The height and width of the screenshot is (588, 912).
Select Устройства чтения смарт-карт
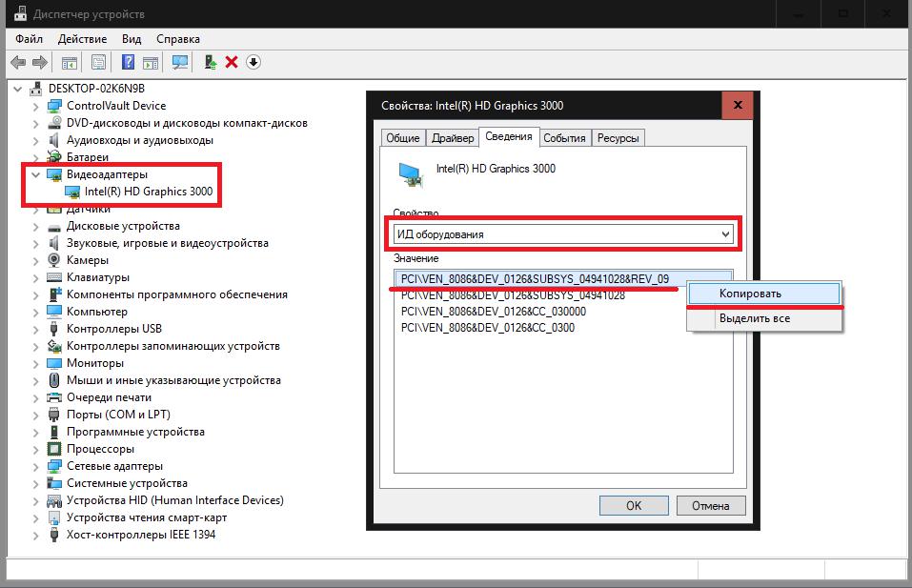coord(147,517)
